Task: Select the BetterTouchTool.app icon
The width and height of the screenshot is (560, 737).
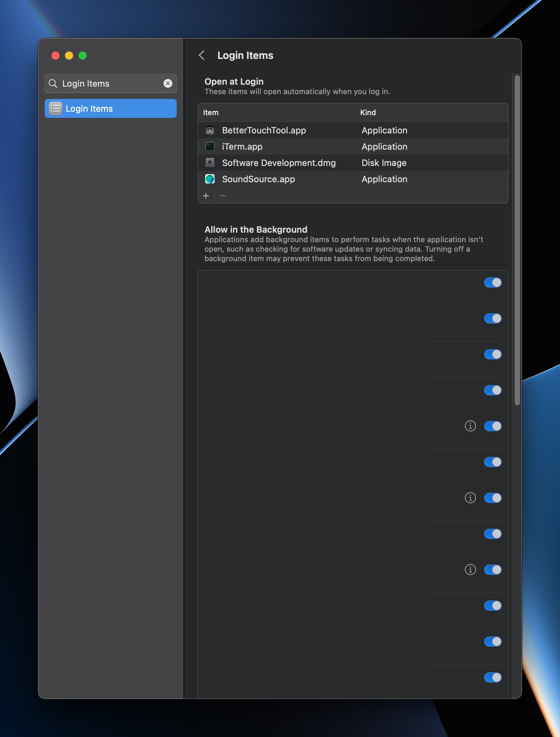Action: pos(210,130)
